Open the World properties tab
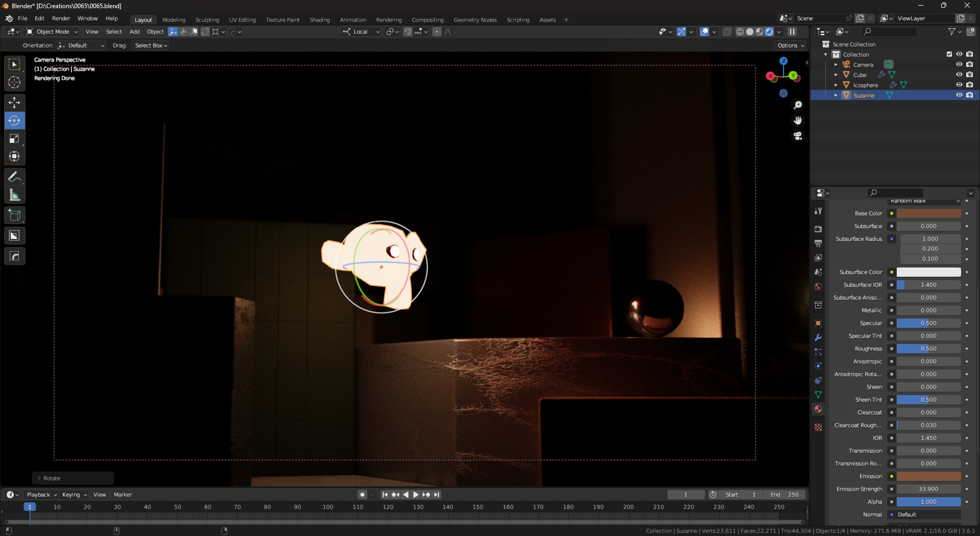 [x=818, y=286]
